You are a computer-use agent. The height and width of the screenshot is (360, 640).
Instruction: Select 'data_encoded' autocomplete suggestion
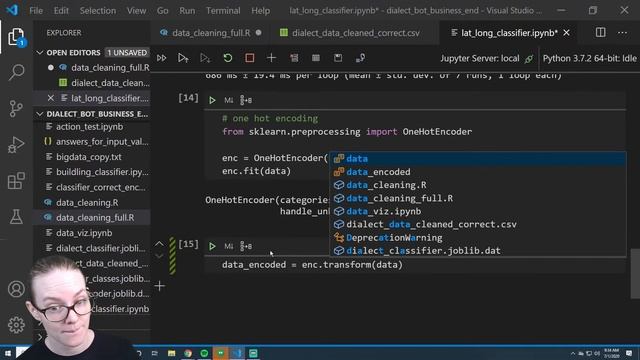pyautogui.click(x=478, y=172)
